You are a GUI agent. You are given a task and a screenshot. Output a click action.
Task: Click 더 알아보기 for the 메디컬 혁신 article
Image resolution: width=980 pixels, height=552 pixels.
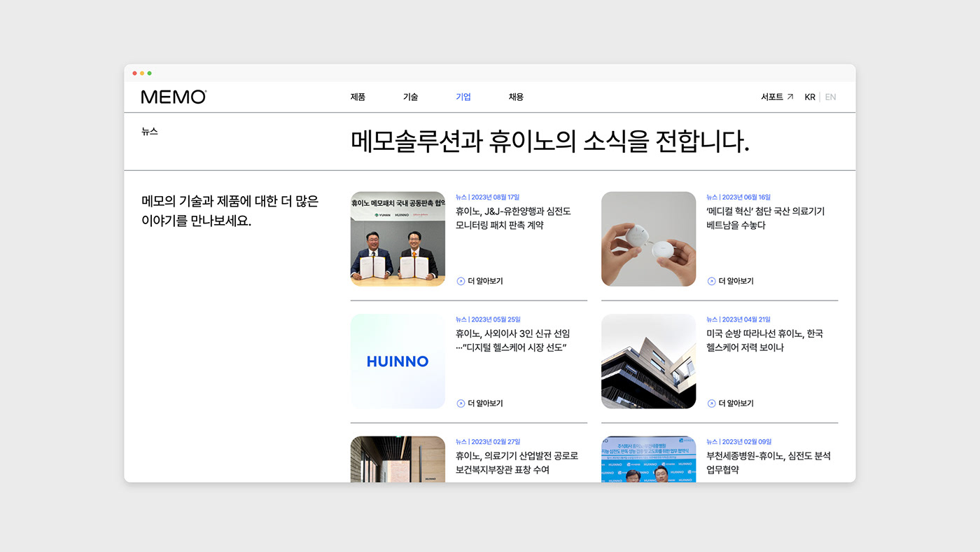[x=736, y=281]
